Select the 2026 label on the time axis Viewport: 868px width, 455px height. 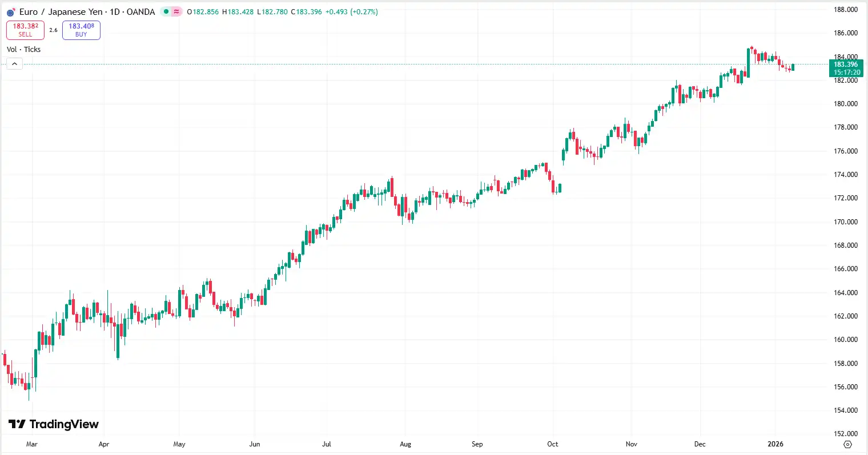775,444
